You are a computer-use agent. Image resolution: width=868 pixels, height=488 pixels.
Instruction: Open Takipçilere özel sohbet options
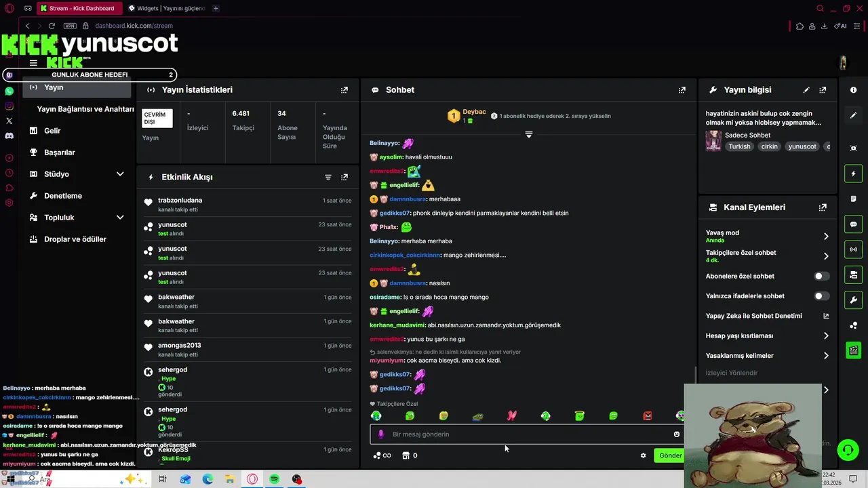click(767, 256)
